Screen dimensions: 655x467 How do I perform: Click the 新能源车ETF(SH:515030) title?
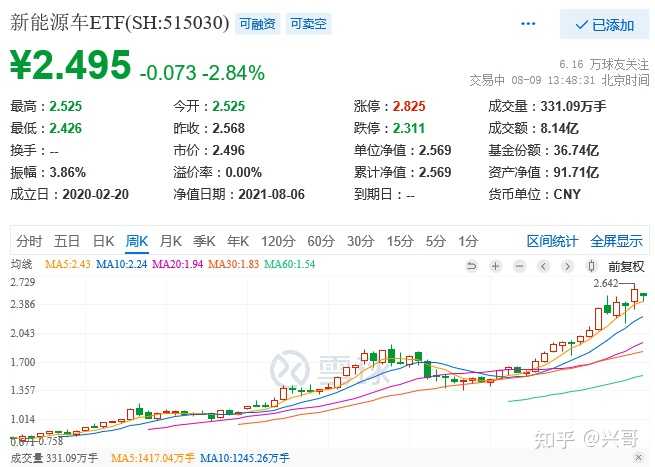point(119,23)
